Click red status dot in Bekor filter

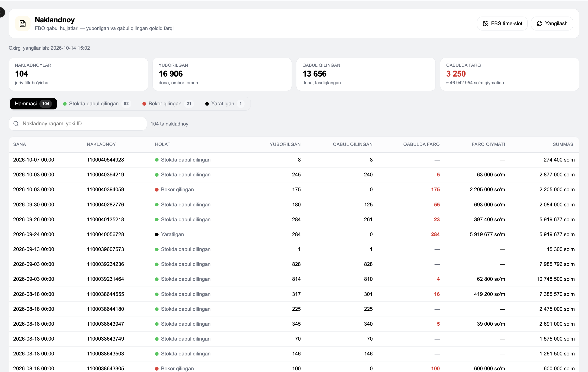pyautogui.click(x=144, y=104)
